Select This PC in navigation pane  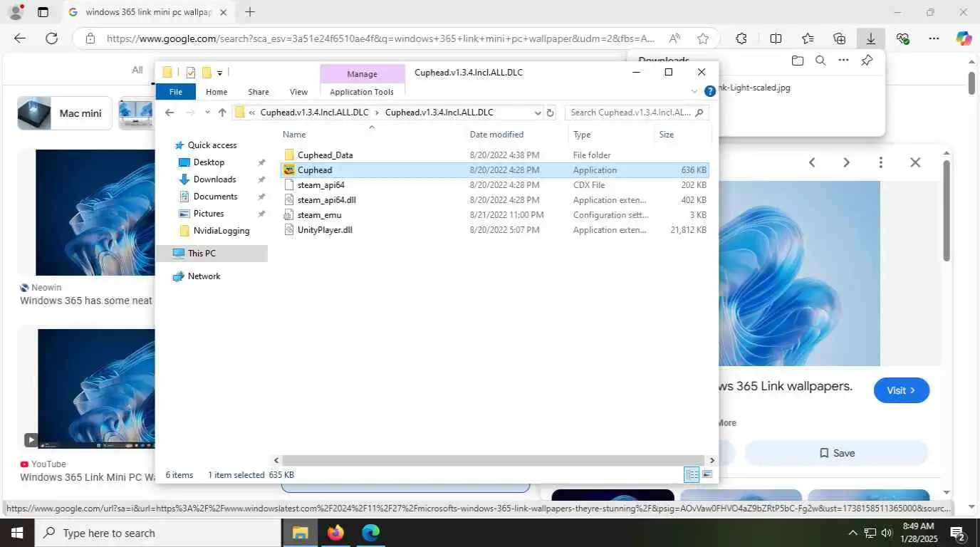(x=202, y=254)
